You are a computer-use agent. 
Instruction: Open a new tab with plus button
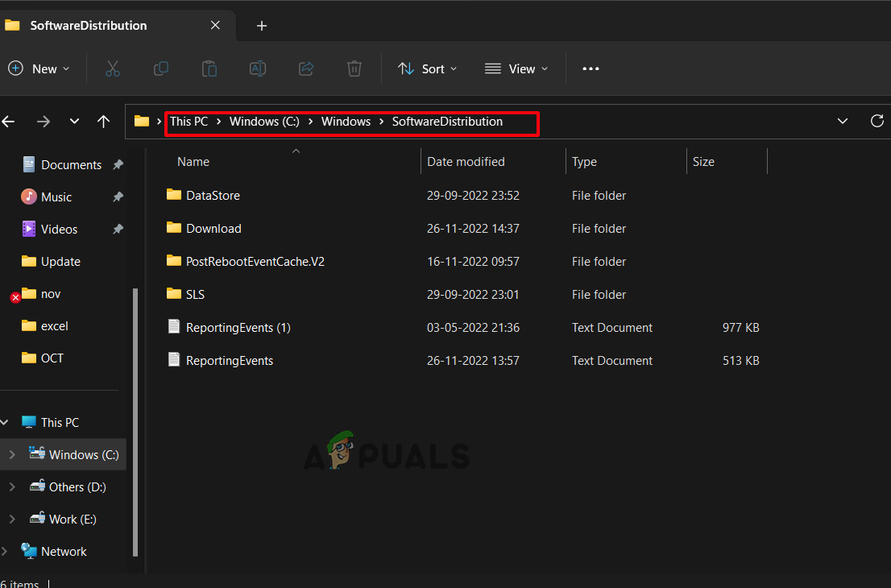[x=261, y=26]
